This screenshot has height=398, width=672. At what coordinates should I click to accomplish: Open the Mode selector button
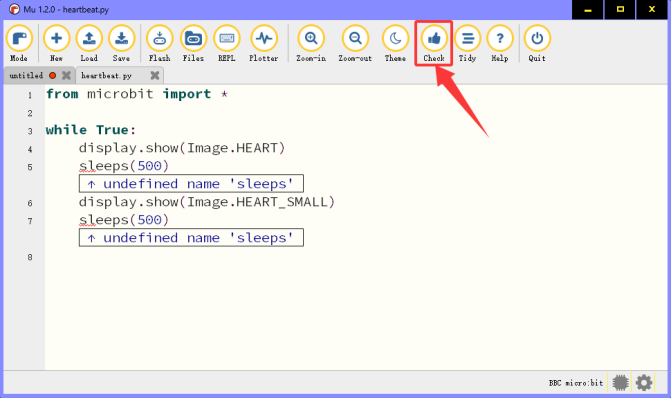tap(19, 43)
